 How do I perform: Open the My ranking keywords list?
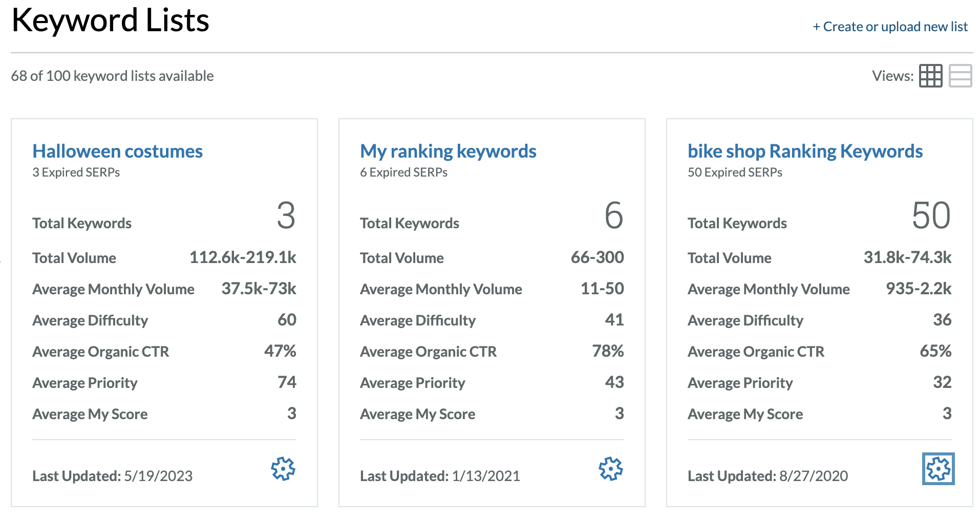click(448, 151)
